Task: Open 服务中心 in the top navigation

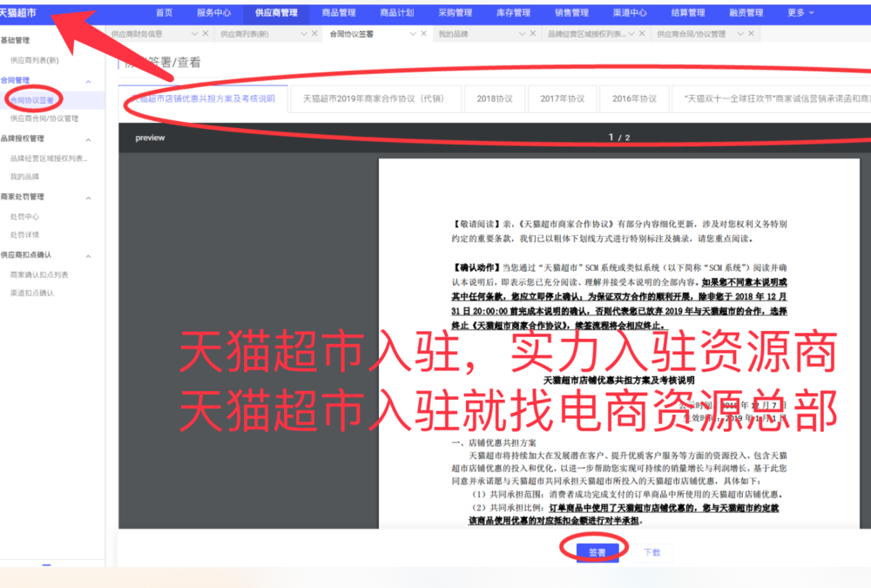Action: tap(214, 13)
